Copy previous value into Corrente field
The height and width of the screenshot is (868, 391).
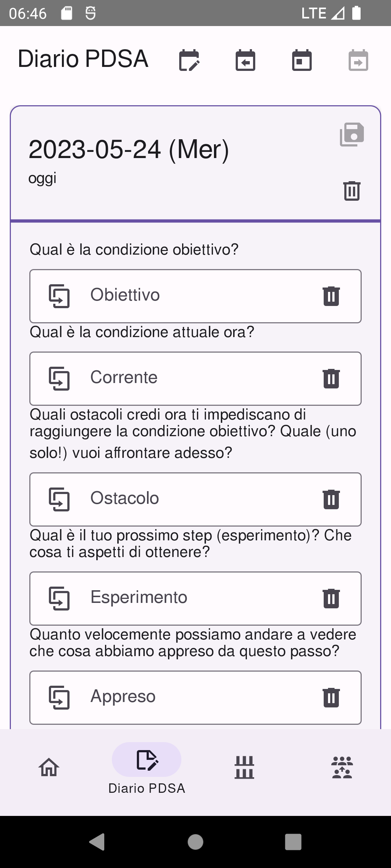click(59, 379)
